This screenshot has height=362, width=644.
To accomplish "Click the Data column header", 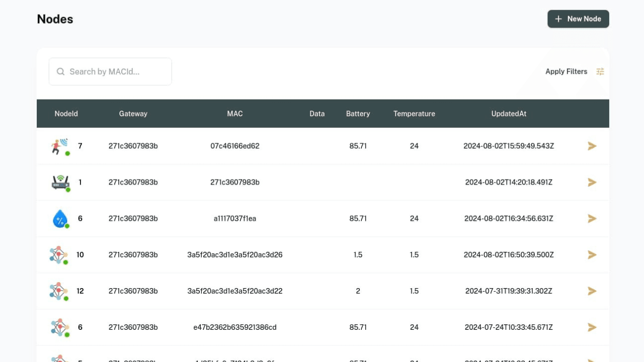I will 317,114.
